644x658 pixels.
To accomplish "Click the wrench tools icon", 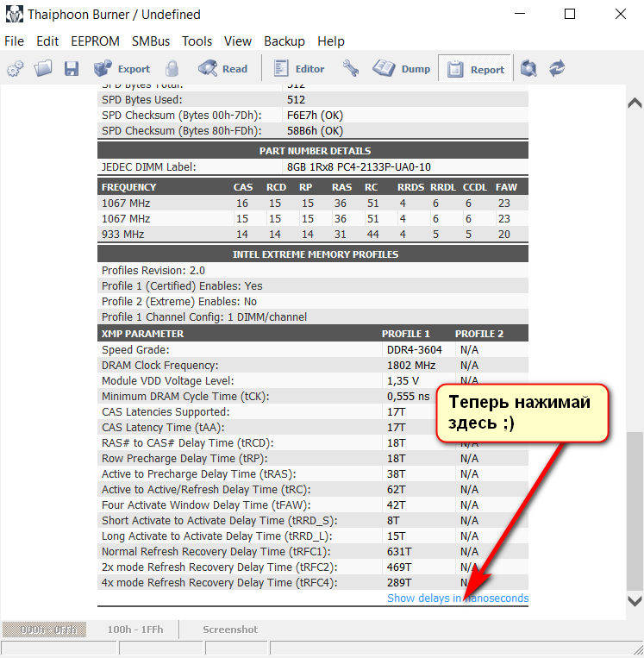I will point(351,68).
